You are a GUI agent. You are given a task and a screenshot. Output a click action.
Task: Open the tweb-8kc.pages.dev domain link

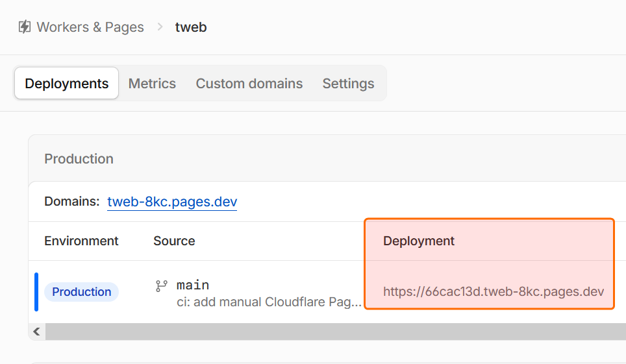coord(172,202)
